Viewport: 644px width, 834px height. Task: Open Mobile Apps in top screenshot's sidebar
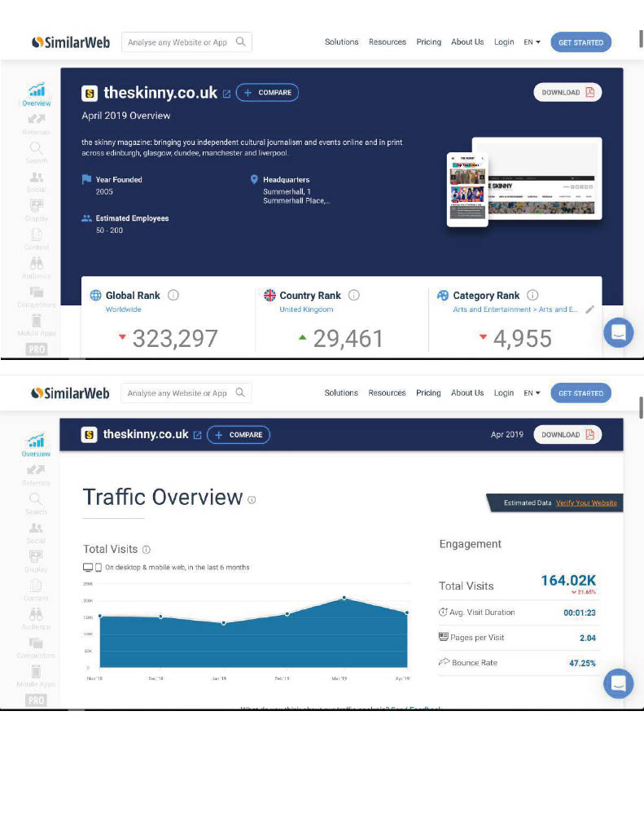pyautogui.click(x=37, y=325)
